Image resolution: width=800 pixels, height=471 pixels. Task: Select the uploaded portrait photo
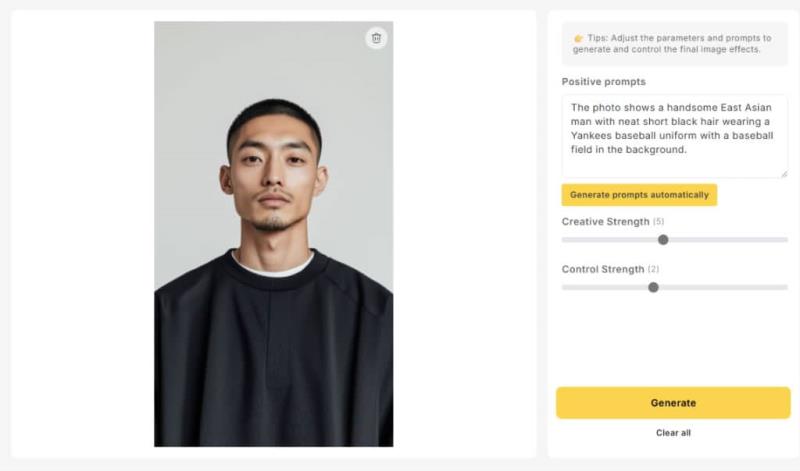[273, 234]
